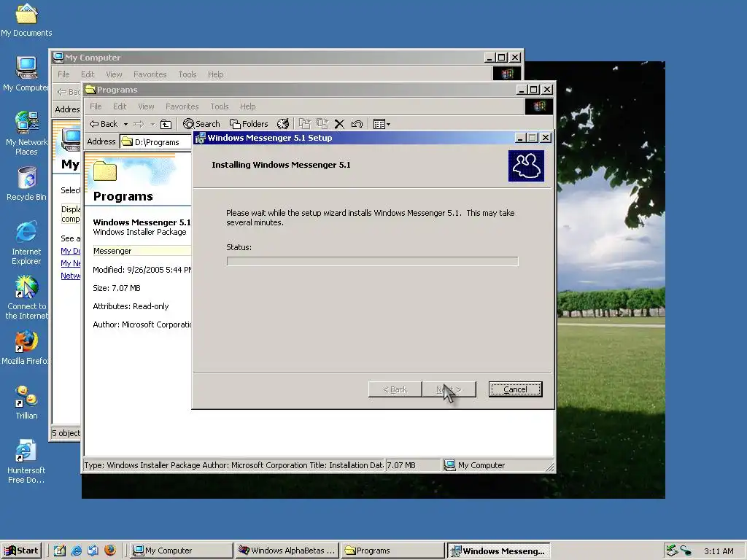747x560 pixels.
Task: Click the Forward arrow in Programs toolbar
Action: coord(139,124)
